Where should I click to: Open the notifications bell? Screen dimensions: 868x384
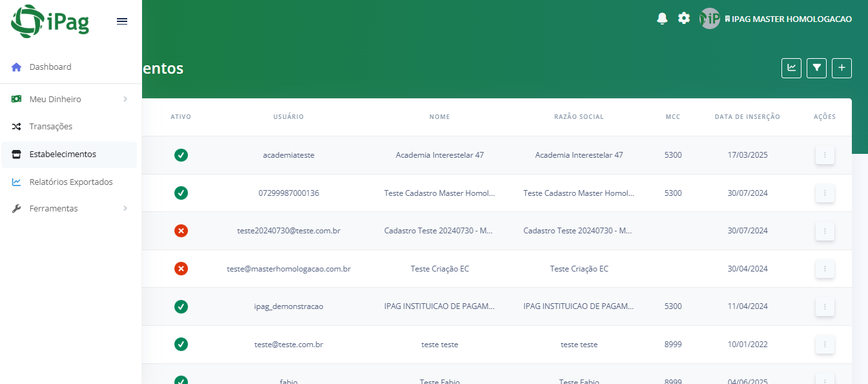[x=662, y=19]
